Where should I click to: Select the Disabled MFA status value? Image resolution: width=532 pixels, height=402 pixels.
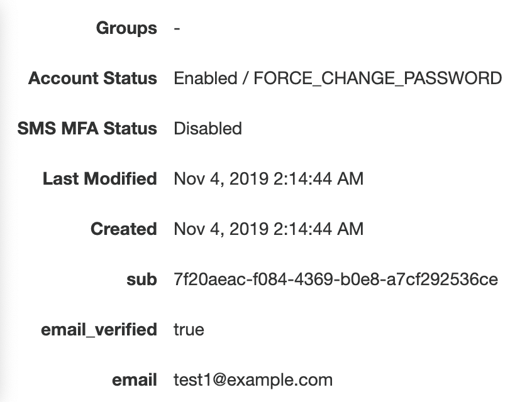[x=208, y=129]
